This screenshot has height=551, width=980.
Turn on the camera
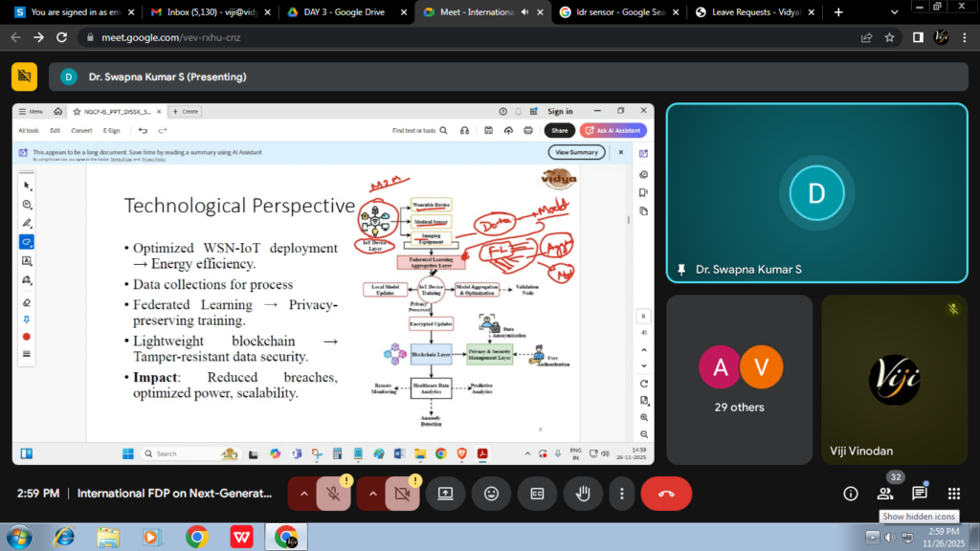tap(403, 494)
